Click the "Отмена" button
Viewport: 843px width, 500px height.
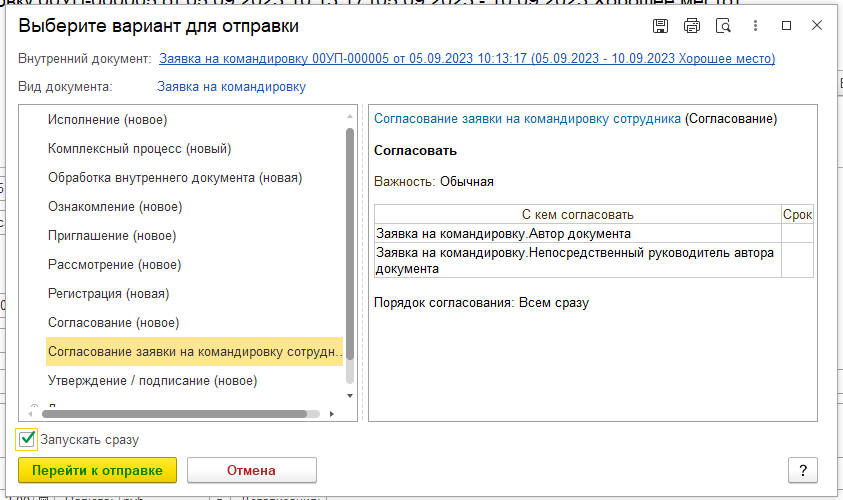point(252,470)
